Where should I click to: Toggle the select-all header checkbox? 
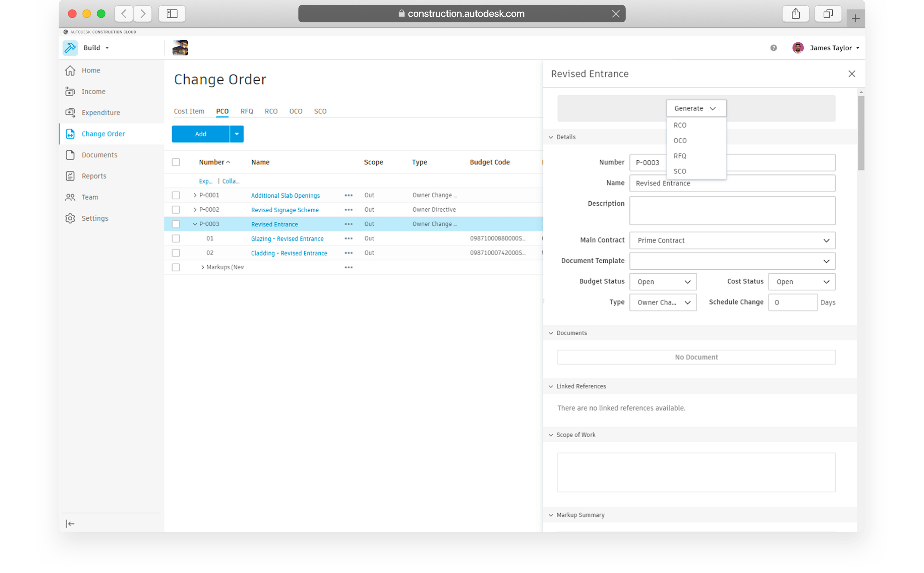coord(176,162)
